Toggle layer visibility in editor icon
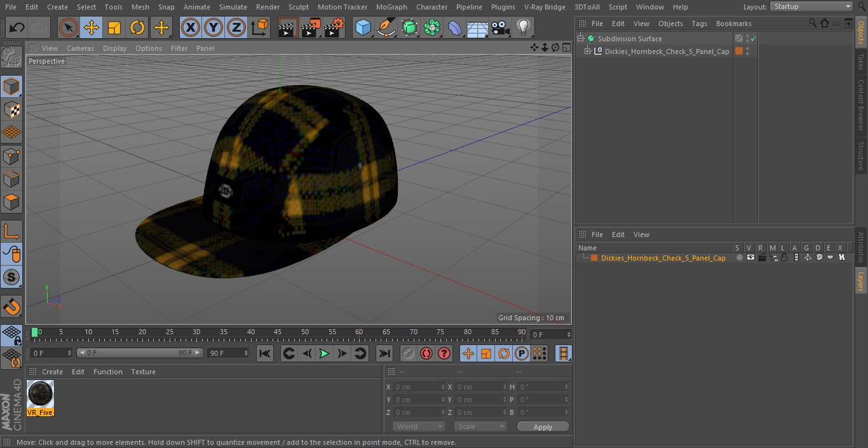The width and height of the screenshot is (868, 448). click(750, 258)
